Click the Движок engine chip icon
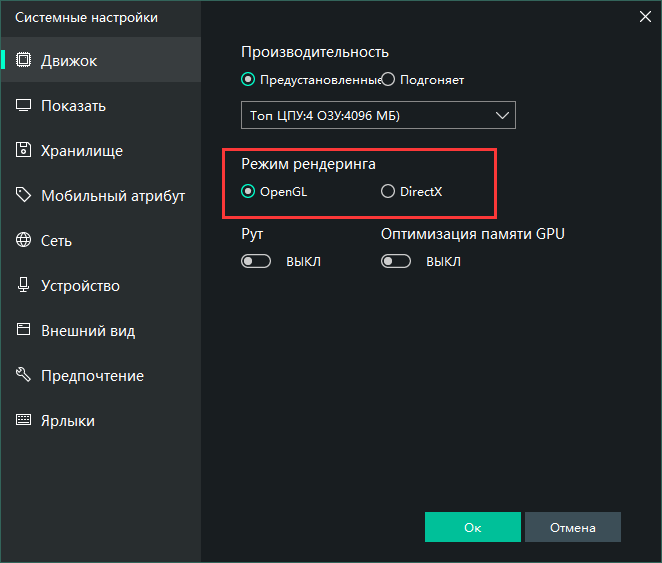662x563 pixels. click(23, 61)
